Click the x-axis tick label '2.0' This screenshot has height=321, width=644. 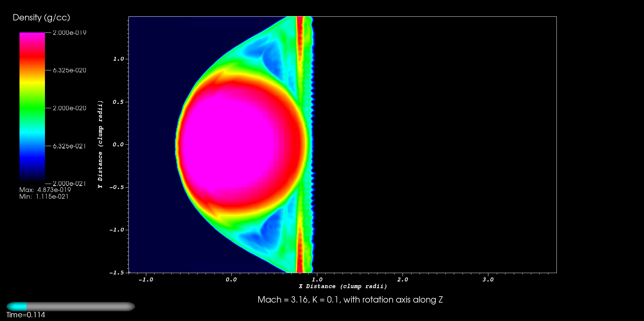click(x=402, y=279)
